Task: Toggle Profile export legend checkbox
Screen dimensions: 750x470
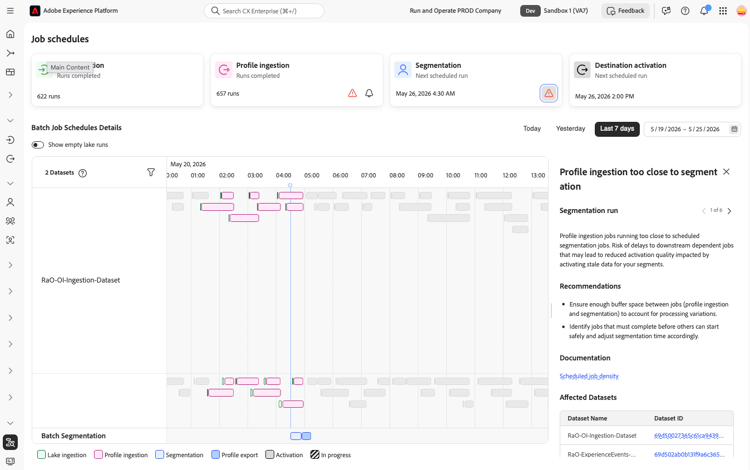Action: click(215, 455)
